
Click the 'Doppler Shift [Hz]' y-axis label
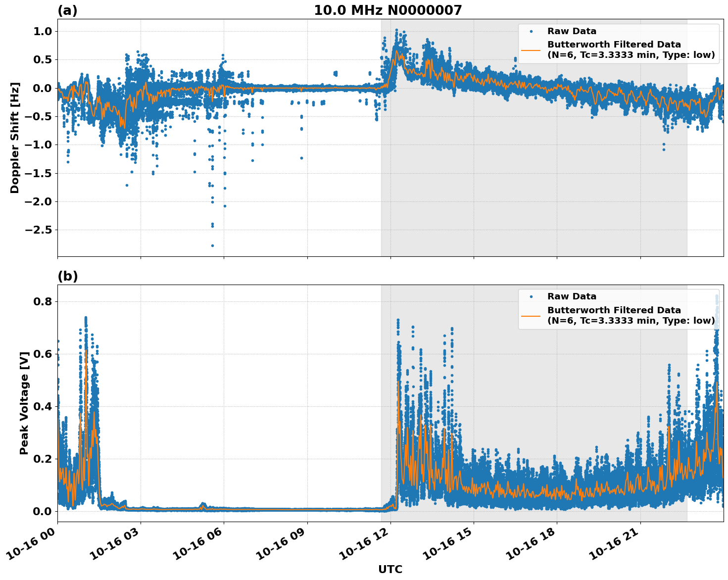(15, 138)
